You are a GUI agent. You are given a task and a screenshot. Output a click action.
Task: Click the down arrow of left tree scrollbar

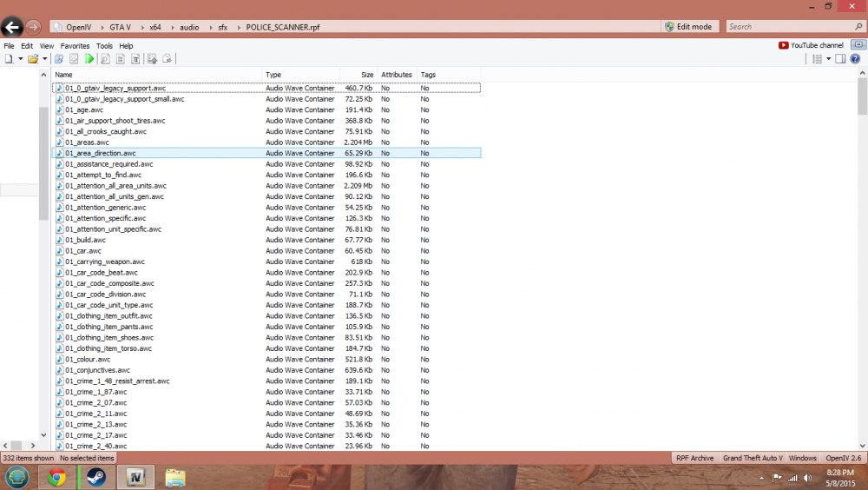click(x=43, y=435)
